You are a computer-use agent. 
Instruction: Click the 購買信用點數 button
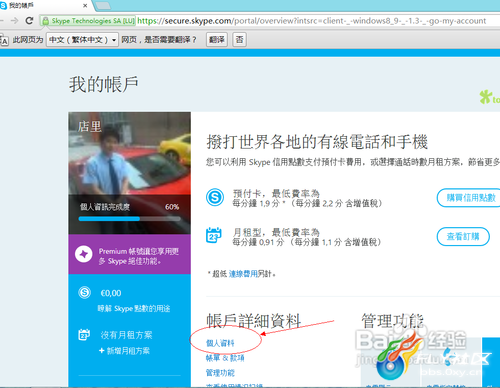(x=470, y=198)
